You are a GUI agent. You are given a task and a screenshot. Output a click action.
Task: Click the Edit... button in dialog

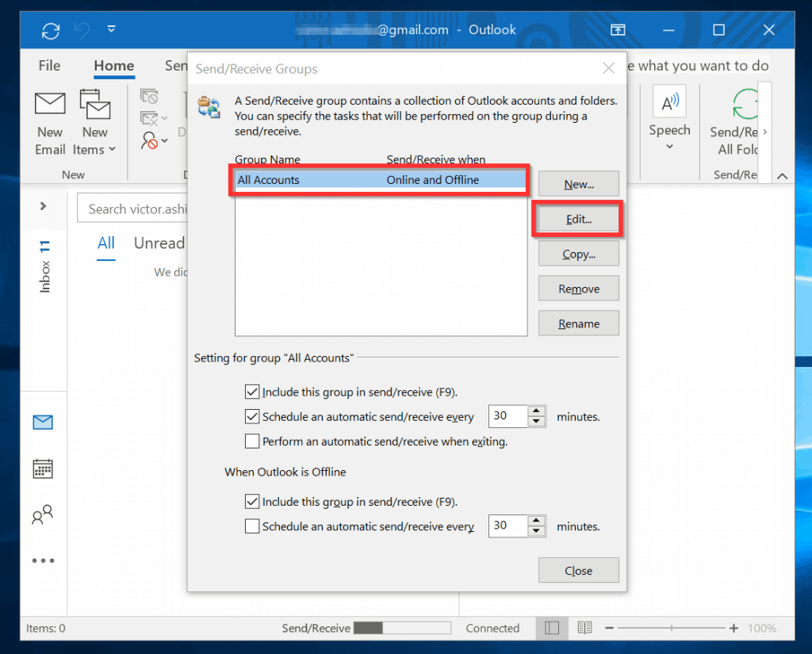click(x=578, y=220)
